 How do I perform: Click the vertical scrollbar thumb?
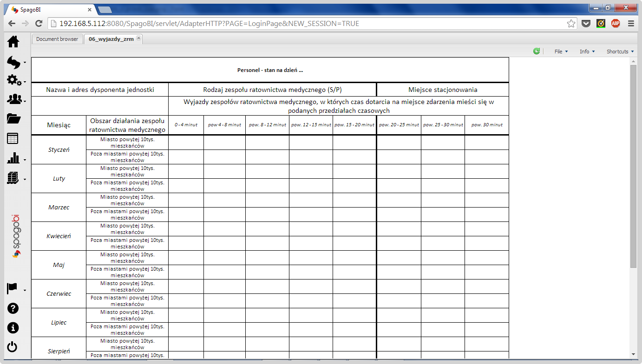(x=633, y=166)
